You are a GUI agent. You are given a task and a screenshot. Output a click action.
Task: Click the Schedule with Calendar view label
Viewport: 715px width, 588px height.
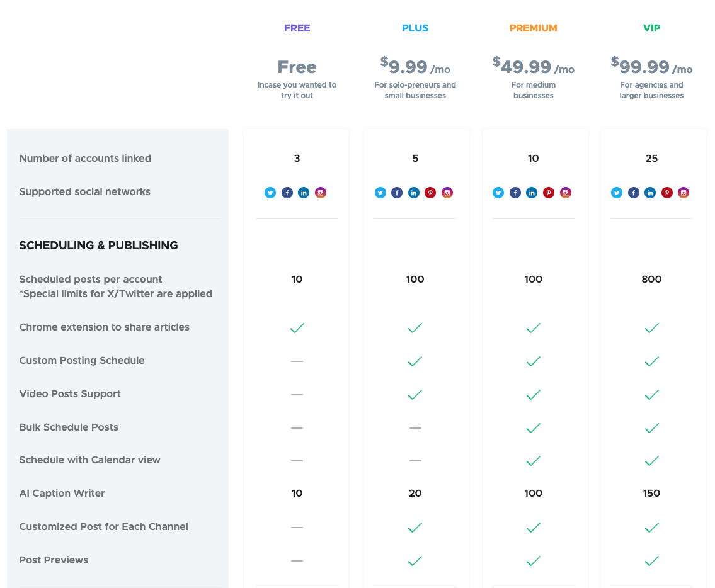coord(90,460)
